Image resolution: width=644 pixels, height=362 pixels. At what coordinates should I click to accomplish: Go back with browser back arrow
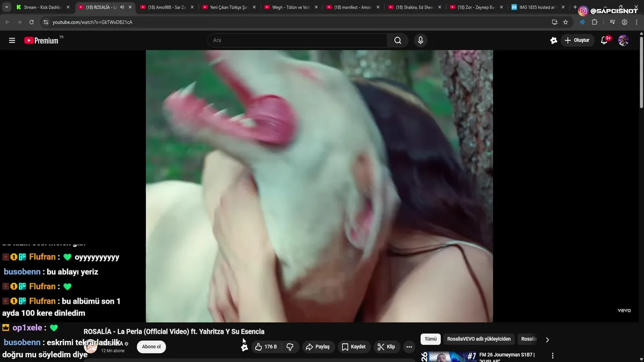click(x=7, y=22)
